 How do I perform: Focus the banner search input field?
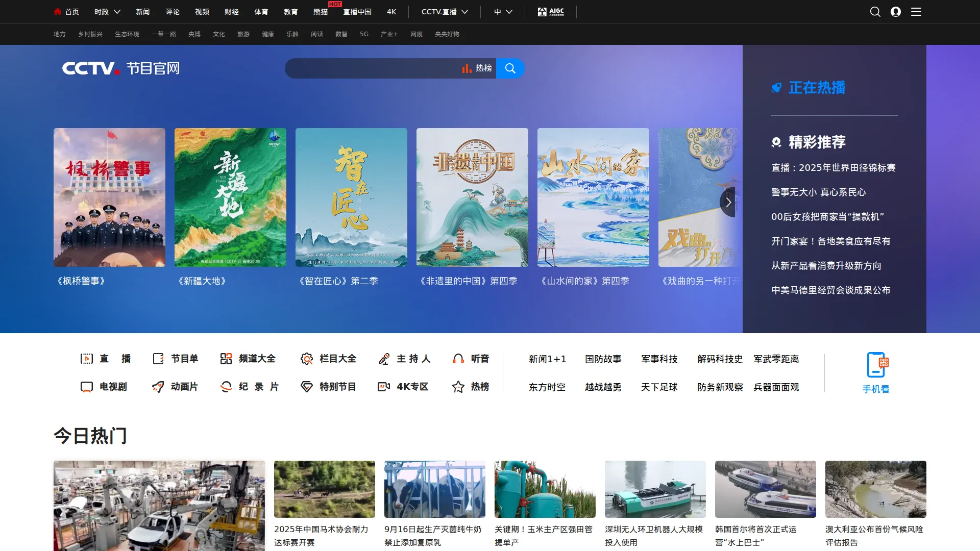(373, 68)
